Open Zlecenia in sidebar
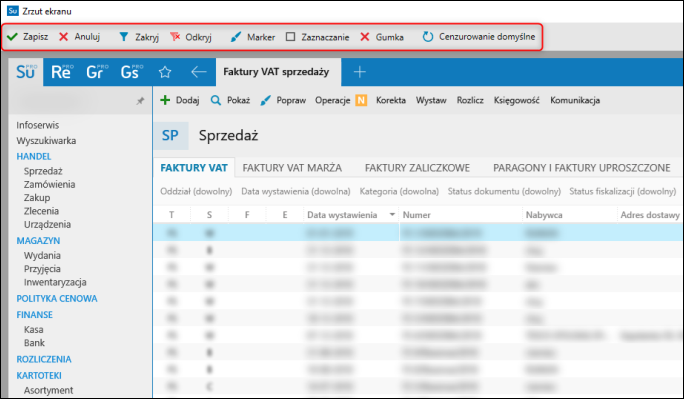Viewport: 684px width, 399px height. (x=41, y=211)
